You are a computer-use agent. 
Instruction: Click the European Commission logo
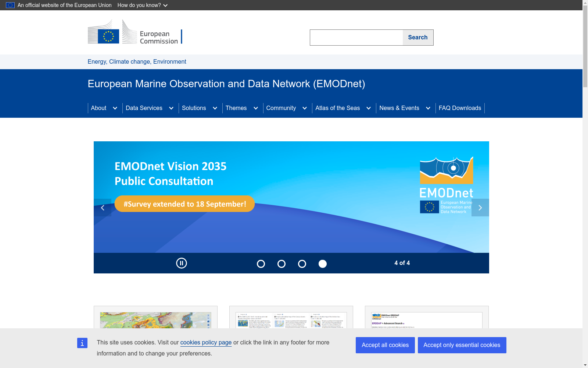click(x=135, y=32)
